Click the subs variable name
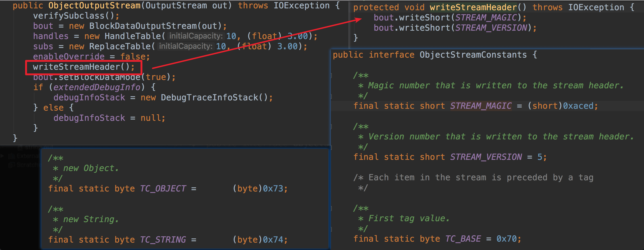 (43, 46)
